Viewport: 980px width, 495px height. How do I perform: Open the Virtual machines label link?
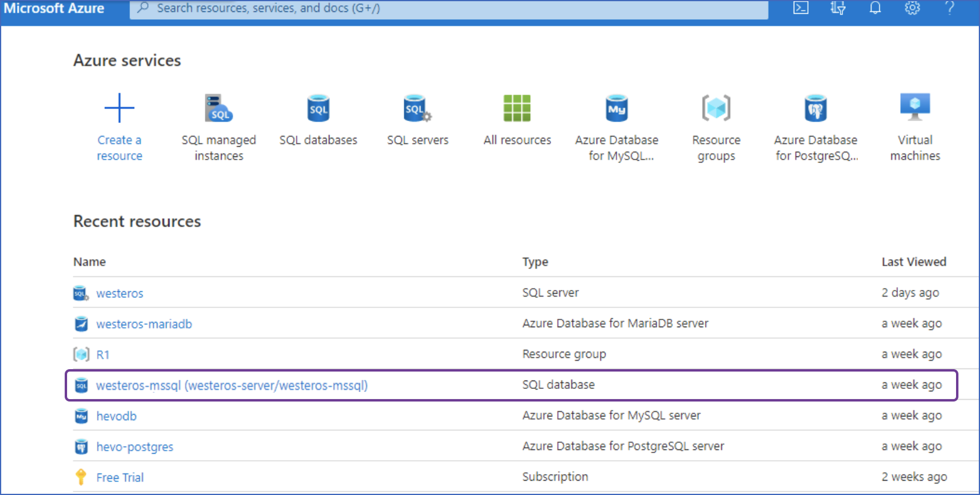915,147
